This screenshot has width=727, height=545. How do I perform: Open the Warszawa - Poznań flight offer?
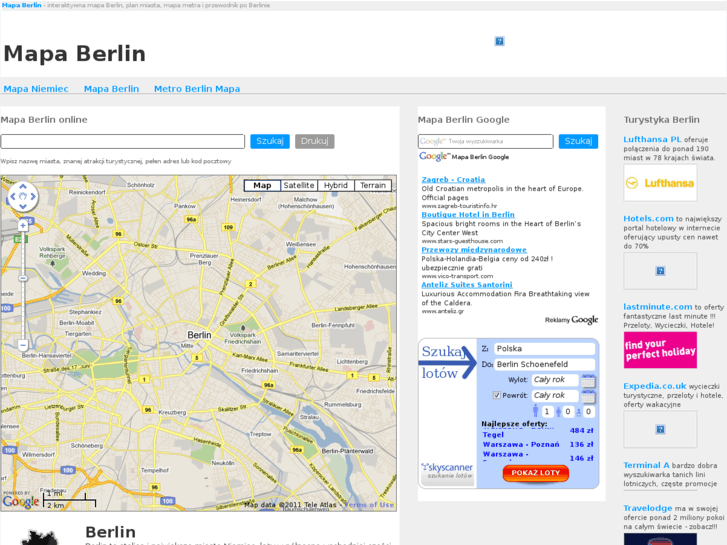pos(521,444)
